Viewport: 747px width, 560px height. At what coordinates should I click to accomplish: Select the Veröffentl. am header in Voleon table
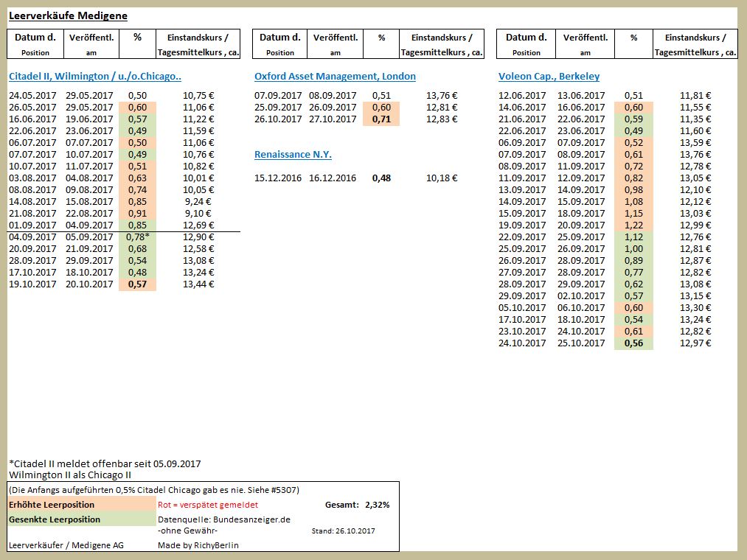pos(584,43)
